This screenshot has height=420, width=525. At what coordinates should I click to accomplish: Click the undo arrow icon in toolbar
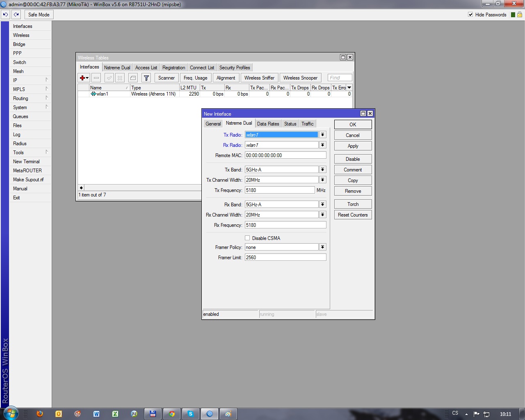pos(5,14)
